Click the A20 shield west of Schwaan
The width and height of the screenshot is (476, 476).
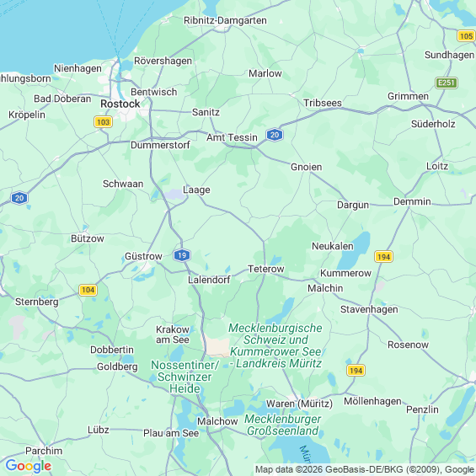click(19, 198)
